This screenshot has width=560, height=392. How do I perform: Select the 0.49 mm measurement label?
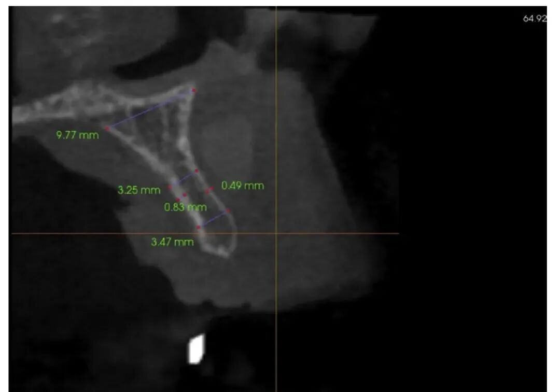(x=243, y=185)
